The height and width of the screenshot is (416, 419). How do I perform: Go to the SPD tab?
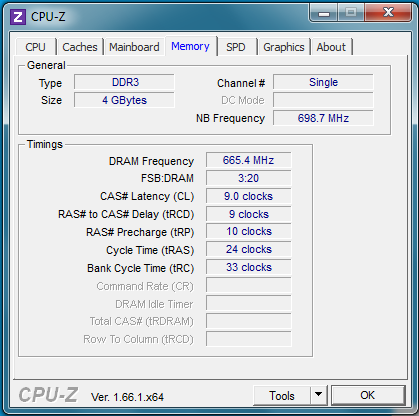[x=236, y=47]
